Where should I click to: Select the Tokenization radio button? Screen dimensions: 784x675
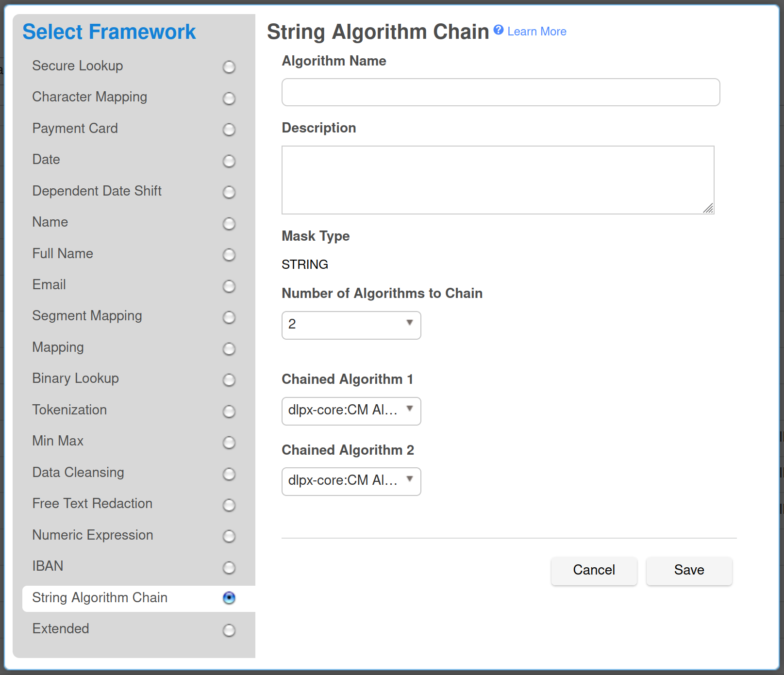pos(229,412)
